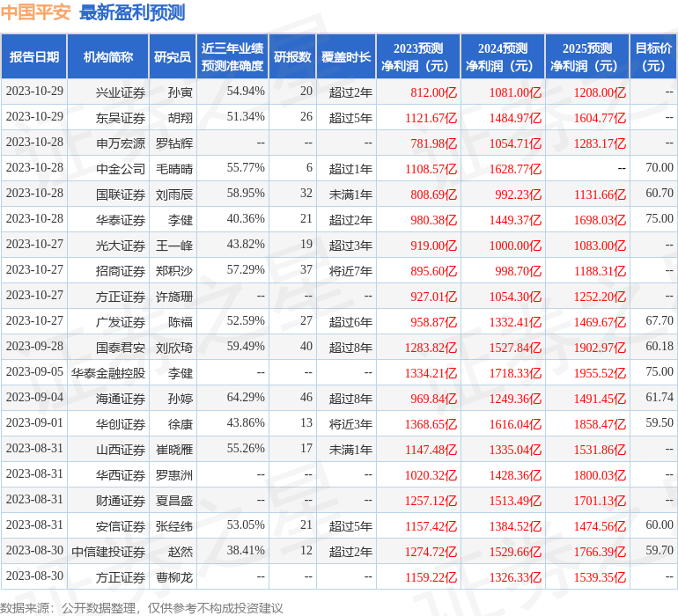Viewport: 678px width, 616px height.
Task: Click researcher name 许旖珊
Action: (x=174, y=297)
